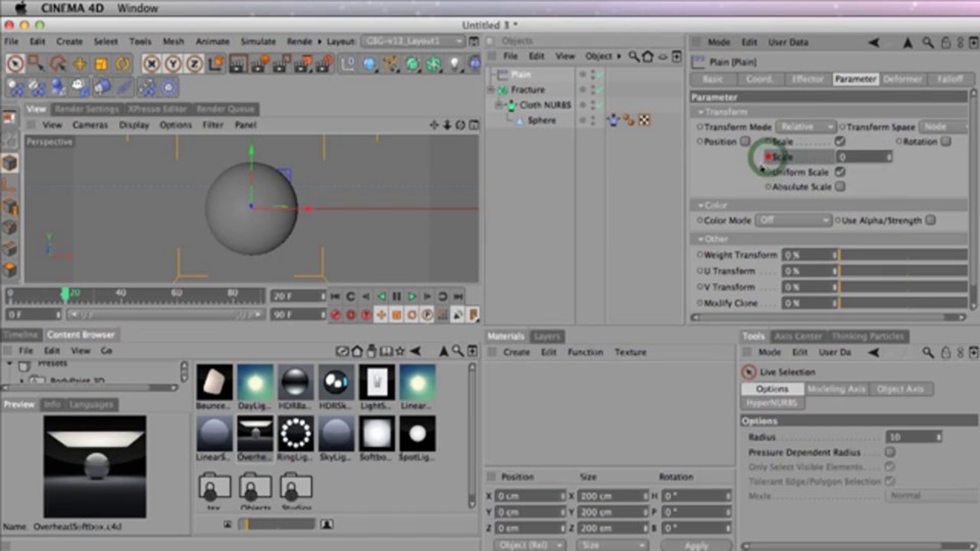Click the Apply button

pyautogui.click(x=696, y=545)
